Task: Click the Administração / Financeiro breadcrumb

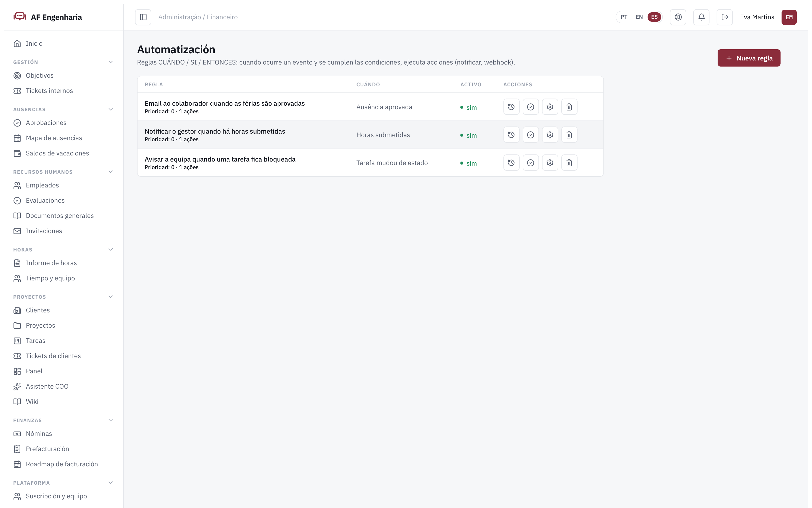Action: coord(198,17)
